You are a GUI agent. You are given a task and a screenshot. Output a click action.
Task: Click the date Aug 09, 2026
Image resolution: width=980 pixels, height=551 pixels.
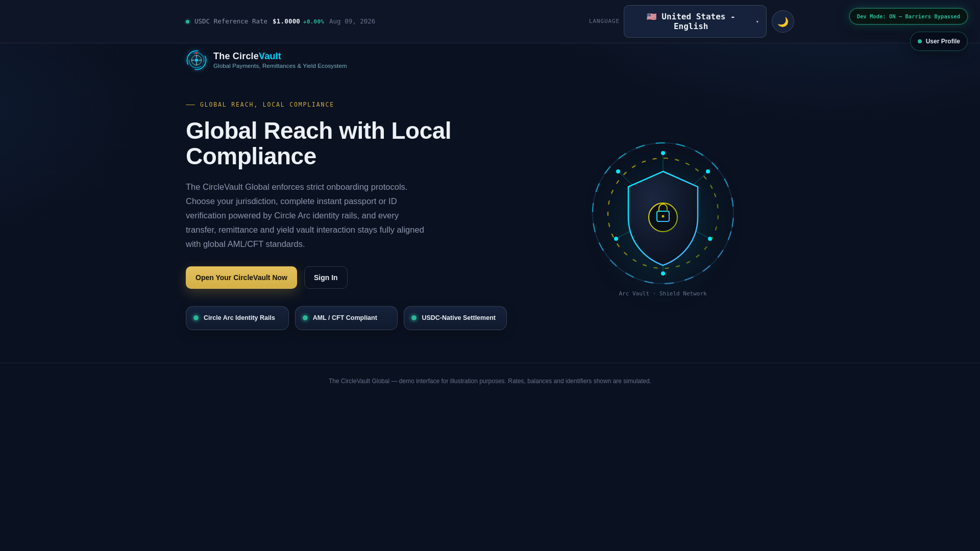click(x=352, y=21)
